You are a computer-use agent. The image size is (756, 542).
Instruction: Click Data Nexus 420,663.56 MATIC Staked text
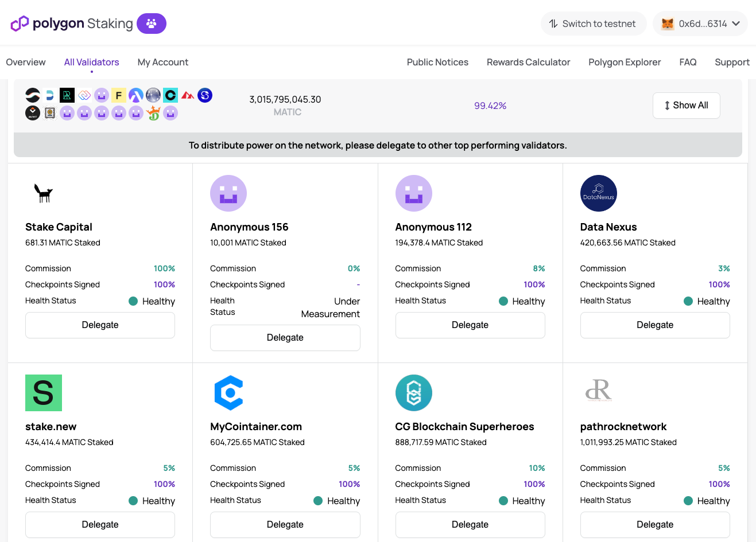628,243
